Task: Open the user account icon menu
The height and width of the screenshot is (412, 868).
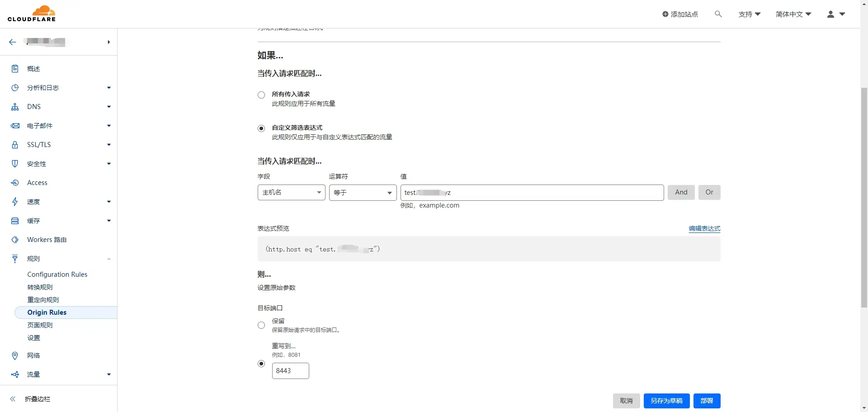Action: click(x=835, y=14)
